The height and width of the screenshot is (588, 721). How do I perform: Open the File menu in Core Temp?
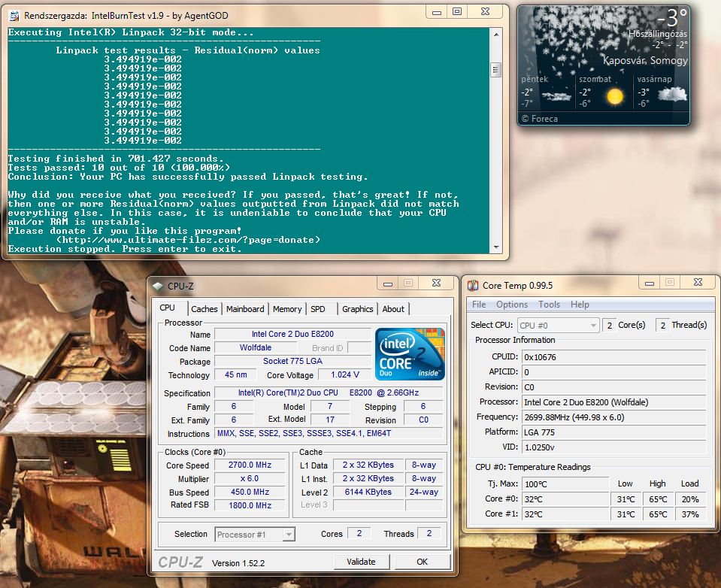[x=479, y=305]
